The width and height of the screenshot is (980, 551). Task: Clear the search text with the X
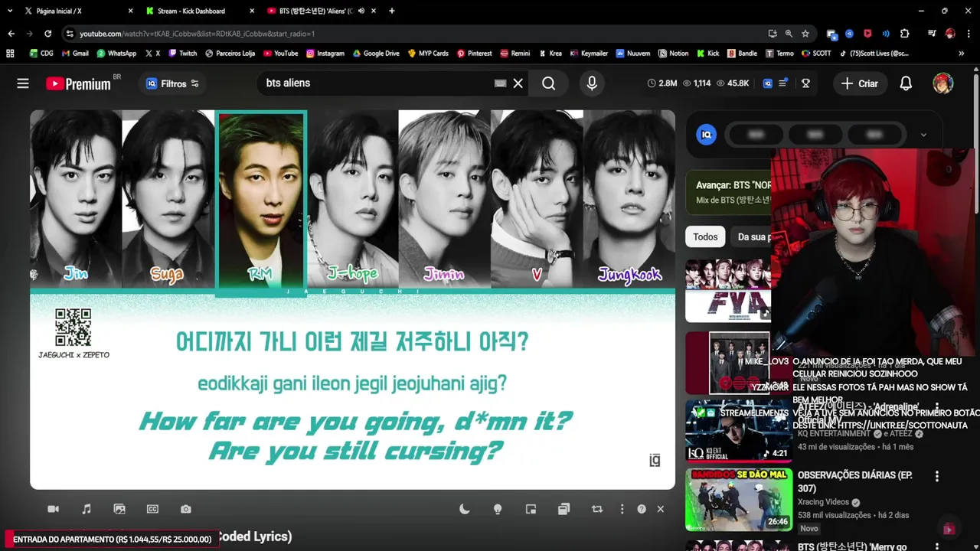pyautogui.click(x=518, y=83)
